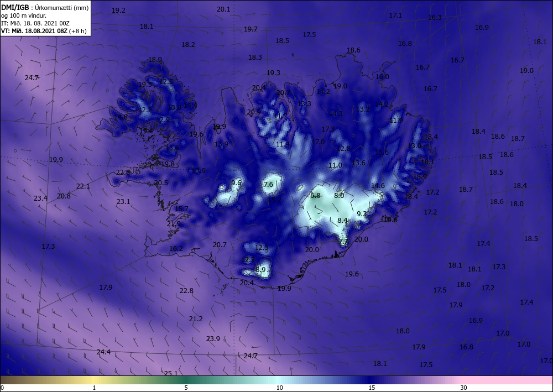
Task: Click the map value 16.0
Action: [382, 76]
